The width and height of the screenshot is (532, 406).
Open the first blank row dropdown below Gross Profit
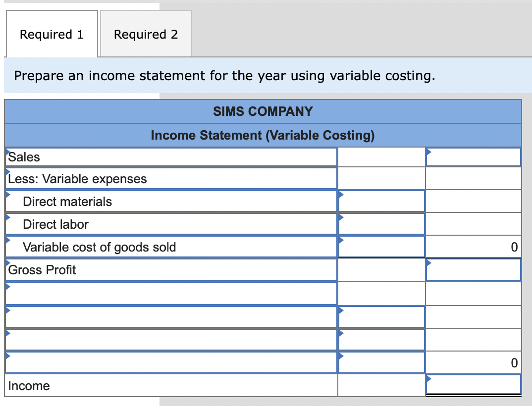coord(171,294)
